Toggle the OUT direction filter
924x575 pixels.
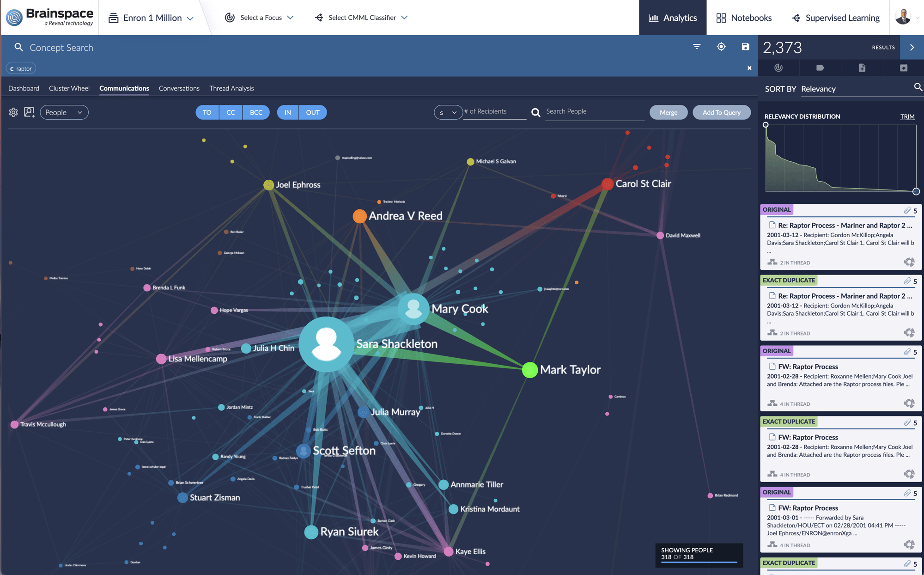(313, 112)
